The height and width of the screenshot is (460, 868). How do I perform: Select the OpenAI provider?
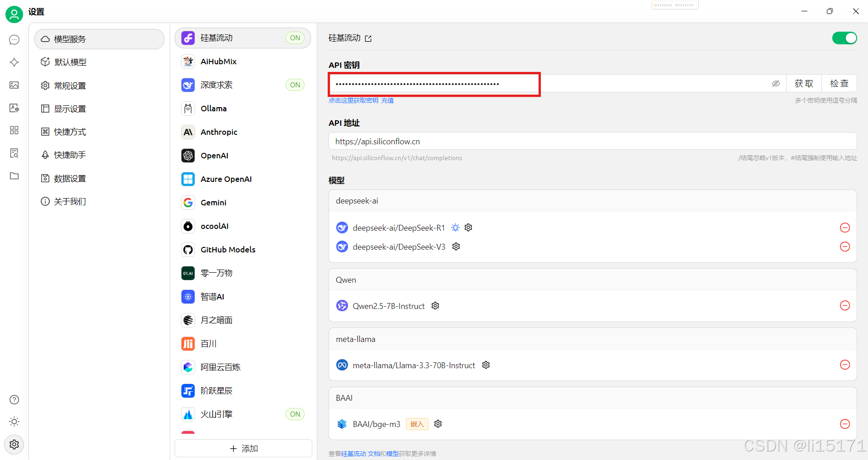243,156
